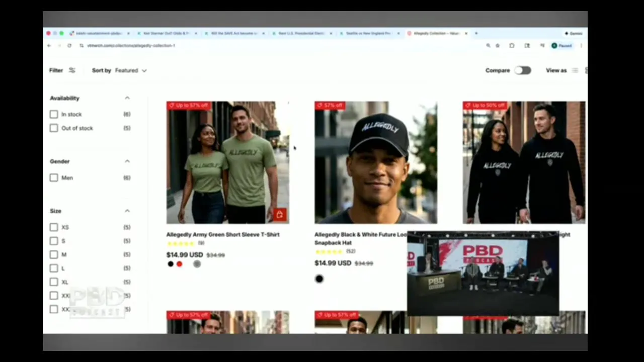Choose the black swatch under the snapback hat
The height and width of the screenshot is (362, 644).
click(319, 279)
